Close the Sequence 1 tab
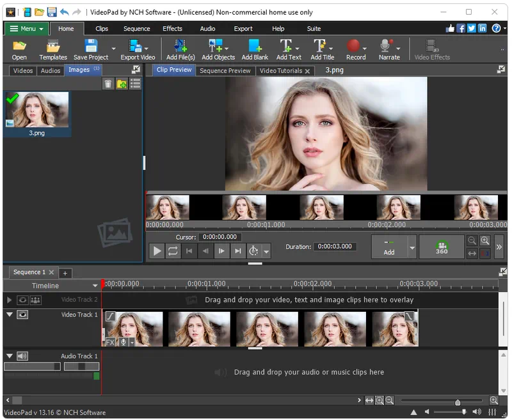This screenshot has height=420, width=512. (51, 272)
